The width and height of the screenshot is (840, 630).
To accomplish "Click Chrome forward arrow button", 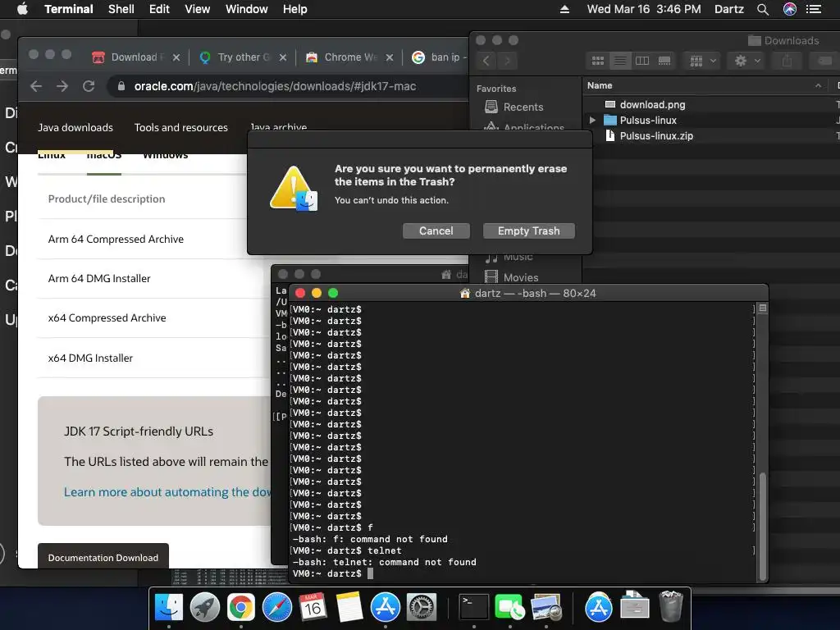I will 62,86.
